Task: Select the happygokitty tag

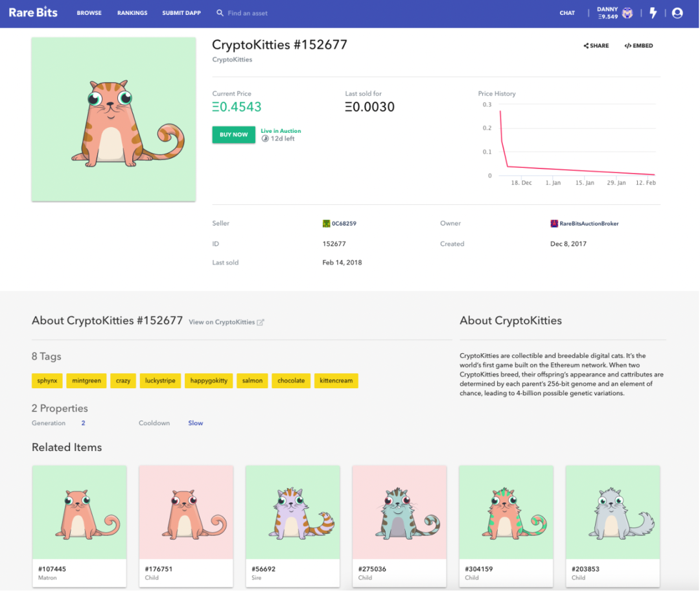Action: pos(209,380)
